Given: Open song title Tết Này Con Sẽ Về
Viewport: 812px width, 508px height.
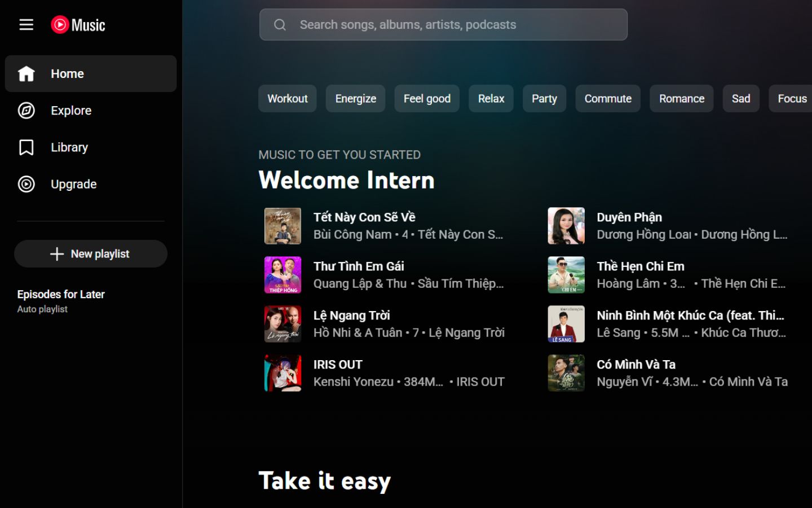Looking at the screenshot, I should pos(364,217).
